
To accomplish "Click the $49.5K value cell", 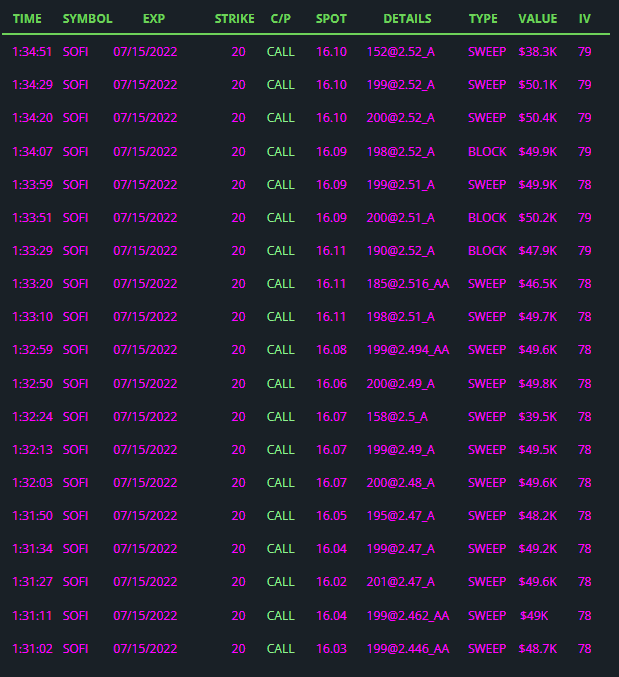I will (537, 450).
